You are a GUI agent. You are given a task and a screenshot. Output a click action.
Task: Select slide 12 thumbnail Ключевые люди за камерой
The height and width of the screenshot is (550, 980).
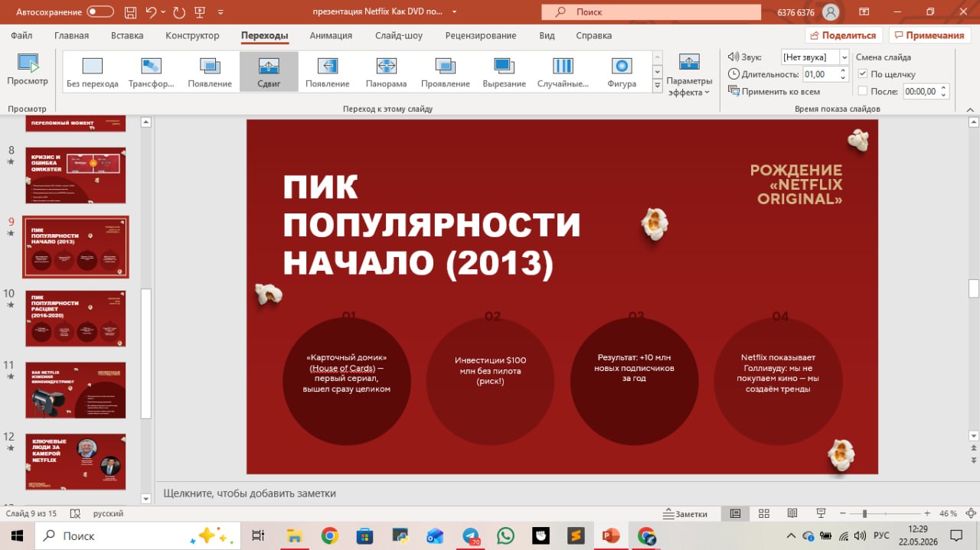[x=76, y=461]
